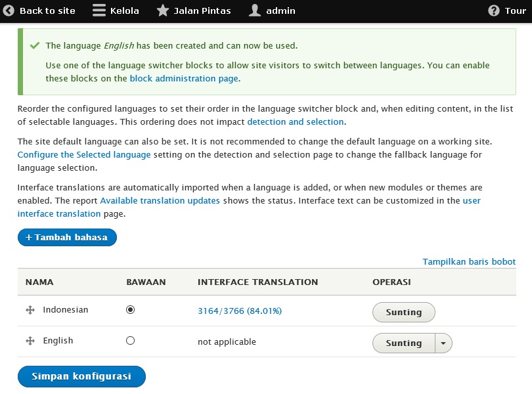Open the Tour help icon
532x394 pixels.
494,11
